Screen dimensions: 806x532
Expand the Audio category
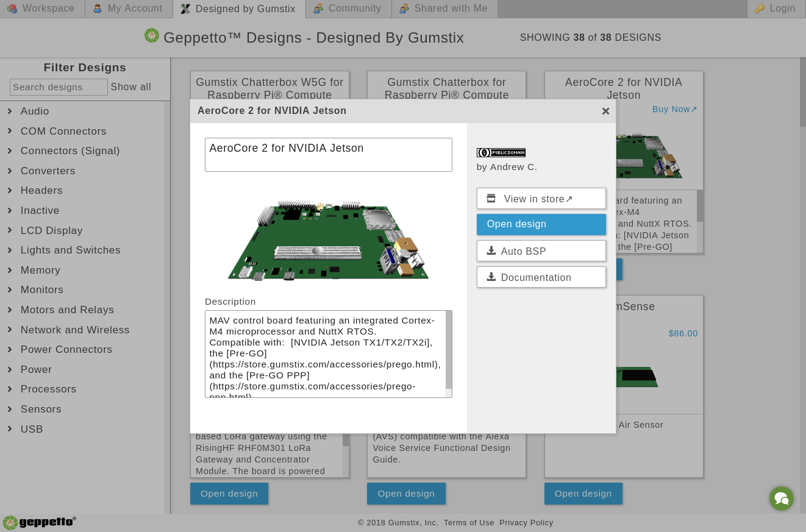pos(35,111)
